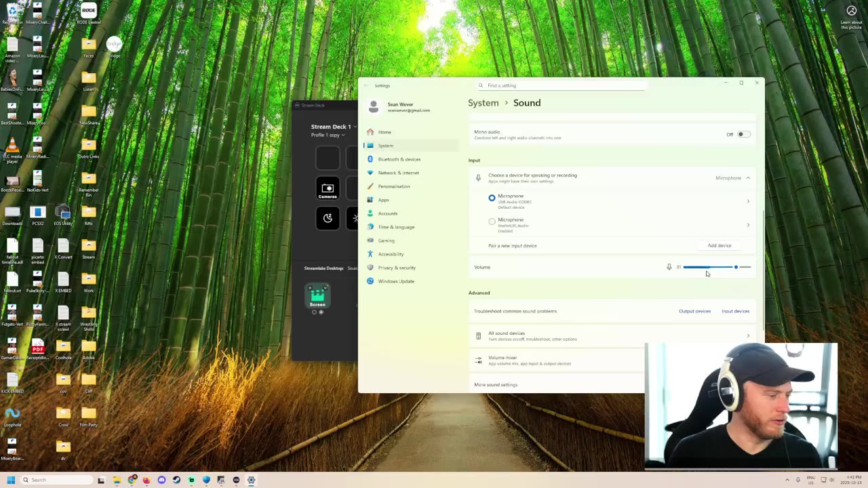Select EOS Utility desktop icon
Image resolution: width=868 pixels, height=488 pixels.
pyautogui.click(x=63, y=216)
